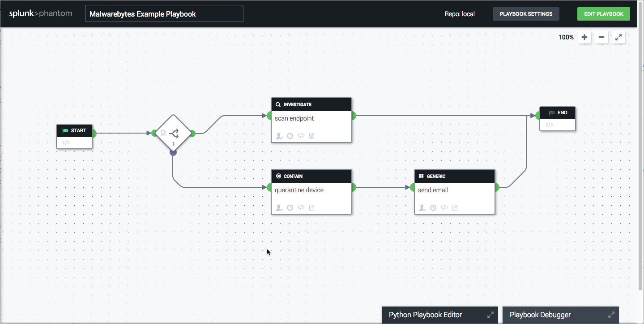Open Playbook Settings
The height and width of the screenshot is (324, 644).
pos(526,14)
